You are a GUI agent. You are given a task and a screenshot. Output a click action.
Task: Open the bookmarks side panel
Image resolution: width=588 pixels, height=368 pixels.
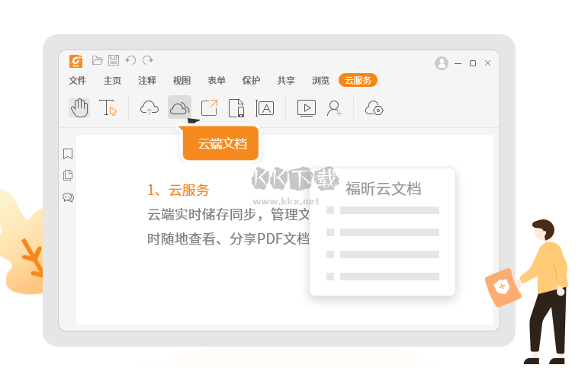pos(68,154)
